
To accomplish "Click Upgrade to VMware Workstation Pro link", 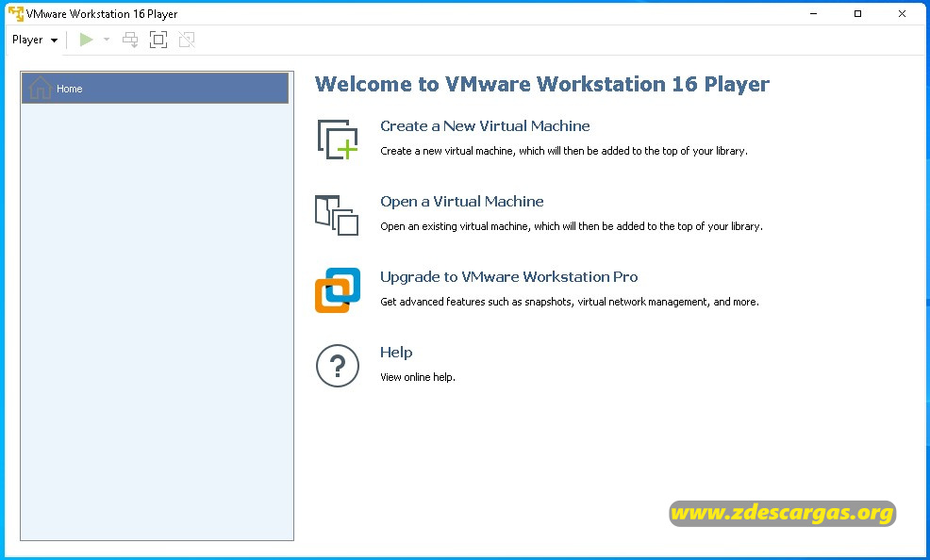I will (509, 276).
